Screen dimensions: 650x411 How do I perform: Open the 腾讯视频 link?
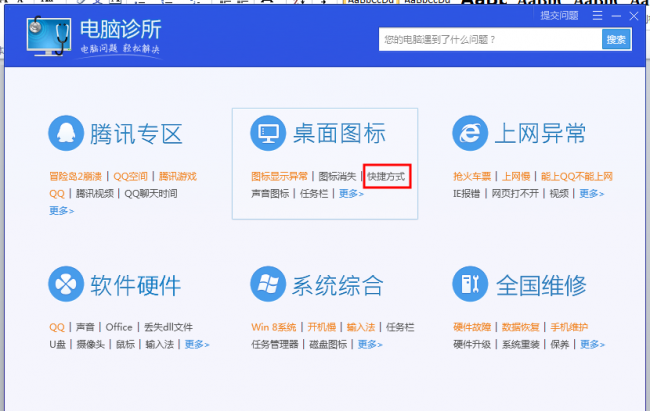[95, 194]
